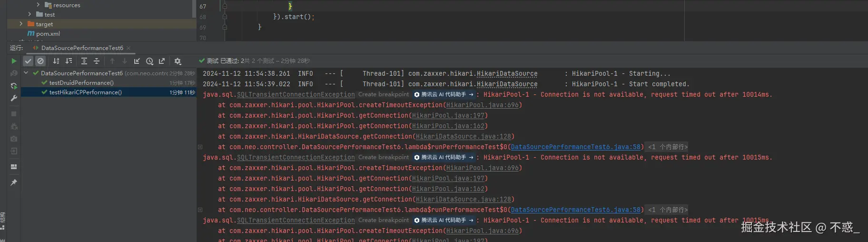This screenshot has width=868, height=242.
Task: Select testHikariCPPerformance() test result
Action: [85, 92]
